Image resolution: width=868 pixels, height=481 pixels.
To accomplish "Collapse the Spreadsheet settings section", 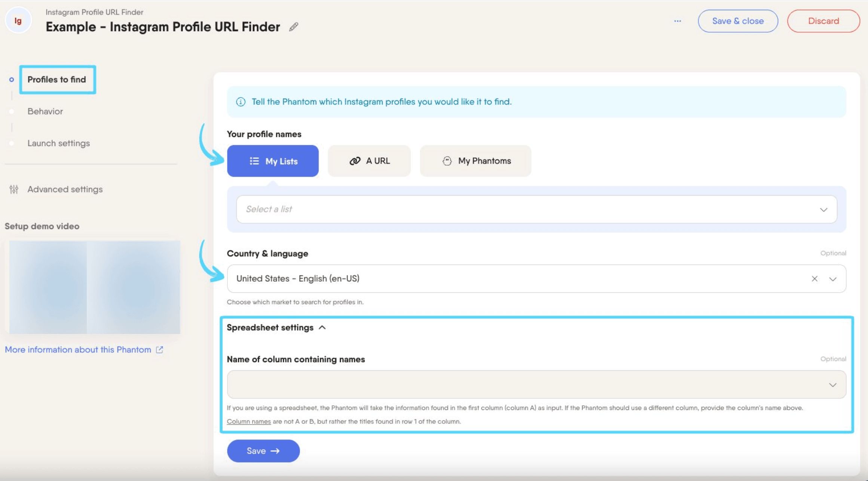I will [x=276, y=327].
